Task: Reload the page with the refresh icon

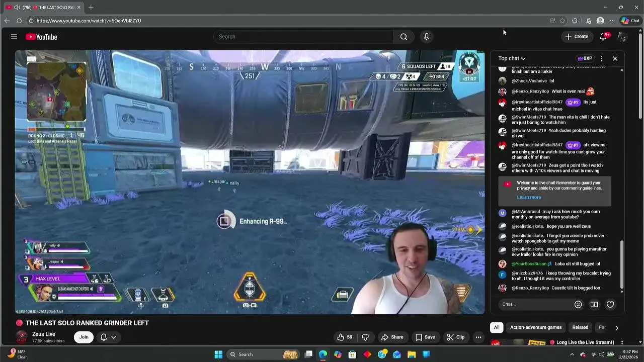Action: pyautogui.click(x=19, y=21)
